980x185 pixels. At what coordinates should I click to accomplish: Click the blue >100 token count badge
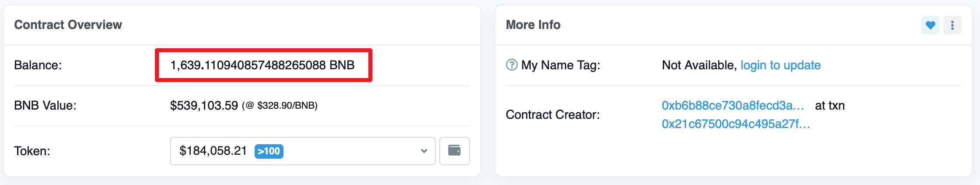[x=269, y=151]
